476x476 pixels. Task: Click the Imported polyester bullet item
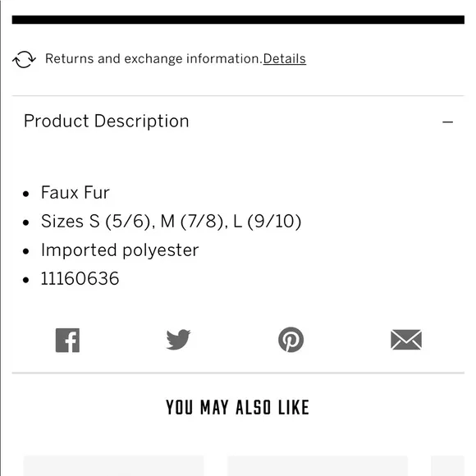tap(120, 250)
